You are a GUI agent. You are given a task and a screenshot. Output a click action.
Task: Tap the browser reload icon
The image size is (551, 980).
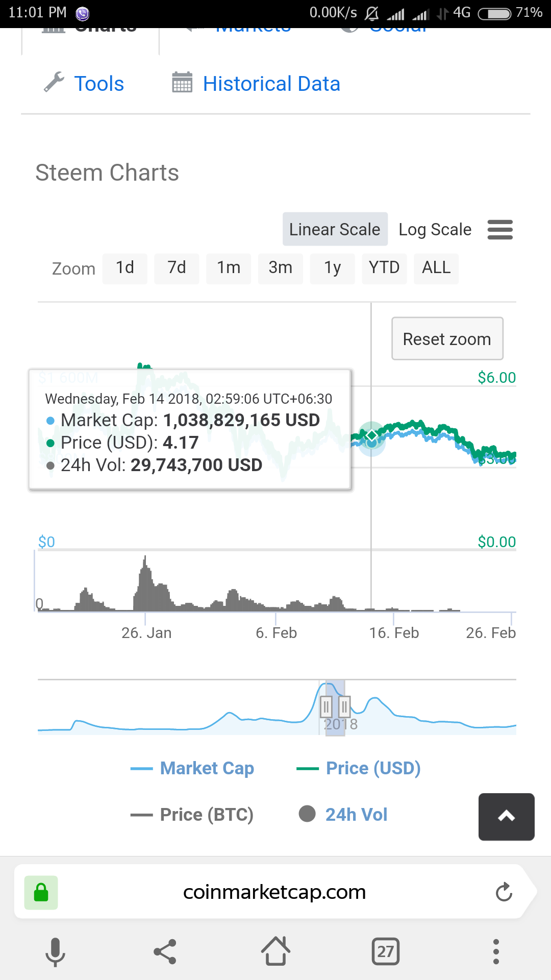(504, 892)
